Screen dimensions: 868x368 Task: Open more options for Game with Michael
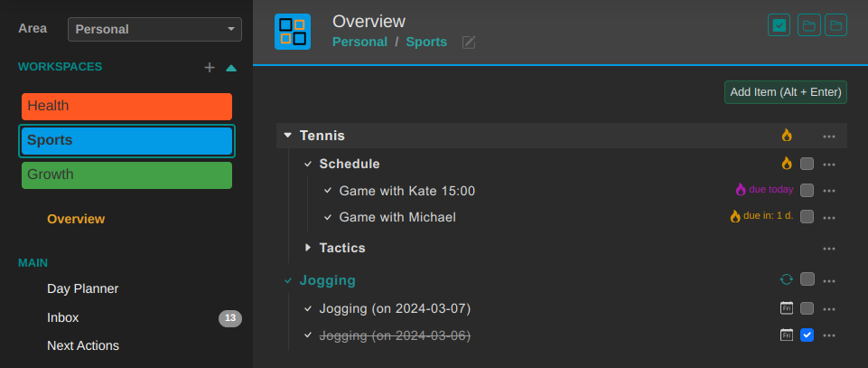[x=828, y=217]
